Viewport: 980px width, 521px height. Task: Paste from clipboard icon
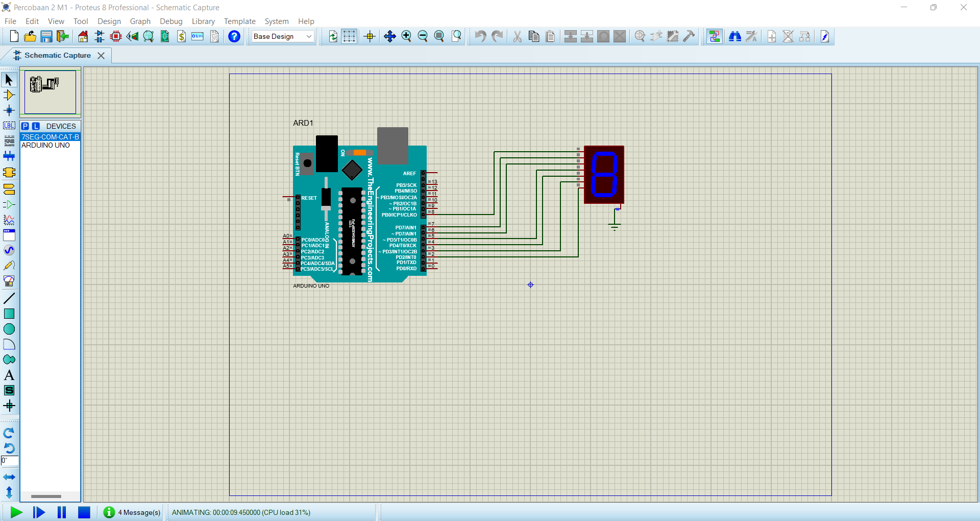(x=550, y=36)
